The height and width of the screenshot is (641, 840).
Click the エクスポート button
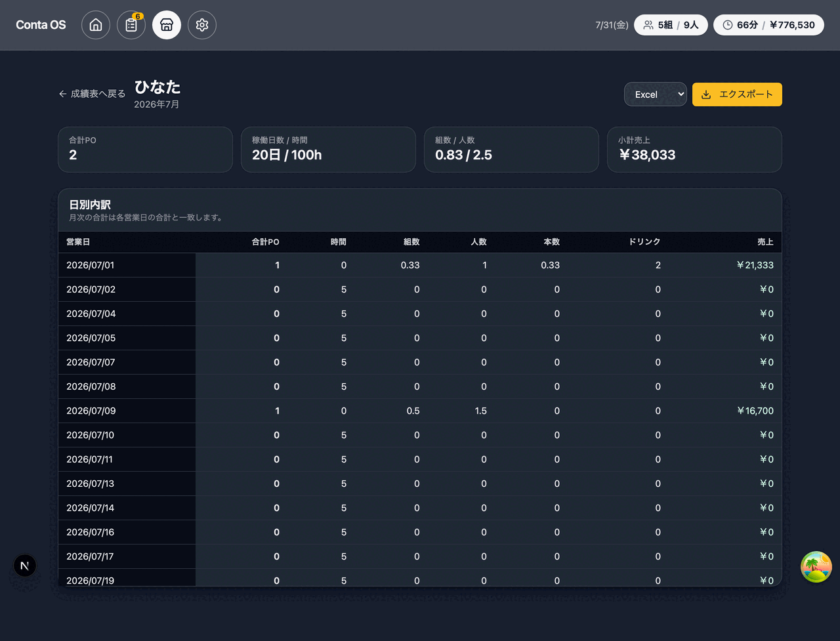[x=737, y=94]
